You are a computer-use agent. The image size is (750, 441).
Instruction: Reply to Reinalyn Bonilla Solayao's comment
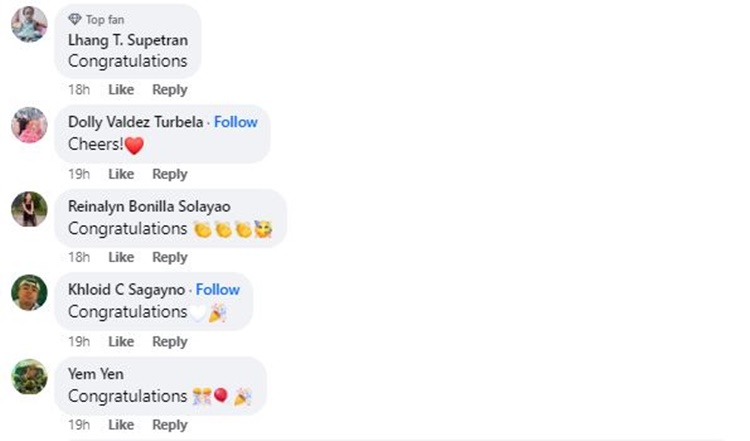point(170,257)
